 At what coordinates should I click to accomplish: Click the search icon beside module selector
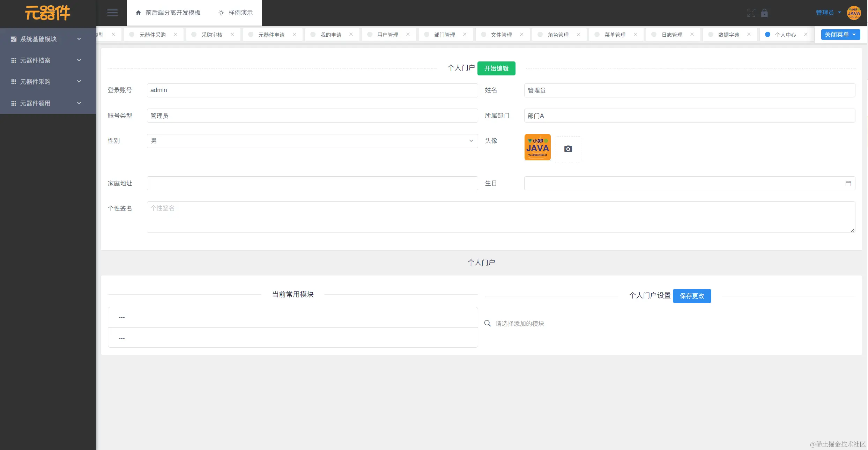click(x=488, y=323)
